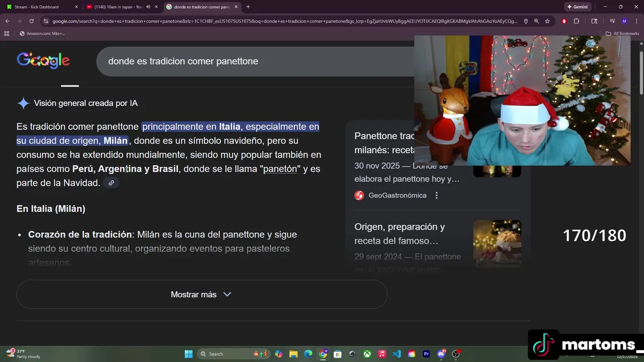Open Apple Music from taskbar
The image size is (644, 362).
tap(382, 354)
